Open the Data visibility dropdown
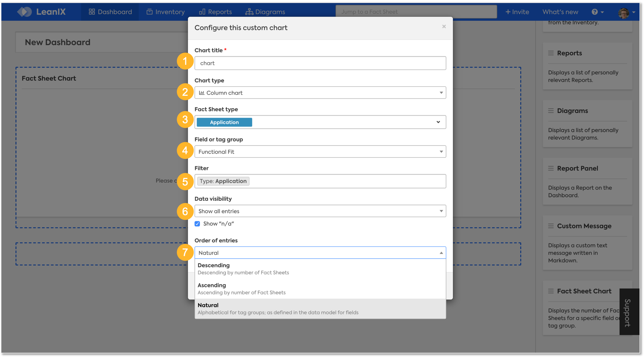Screen dimensions: 644x357 (x=320, y=211)
